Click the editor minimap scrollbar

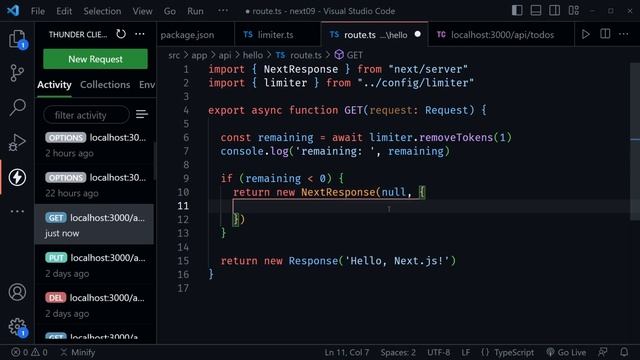tap(635, 141)
